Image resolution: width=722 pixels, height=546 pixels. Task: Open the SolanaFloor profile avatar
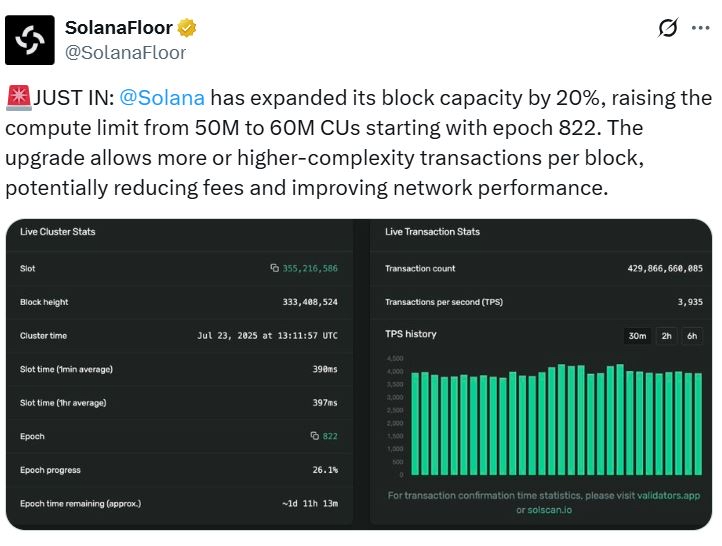[x=30, y=40]
